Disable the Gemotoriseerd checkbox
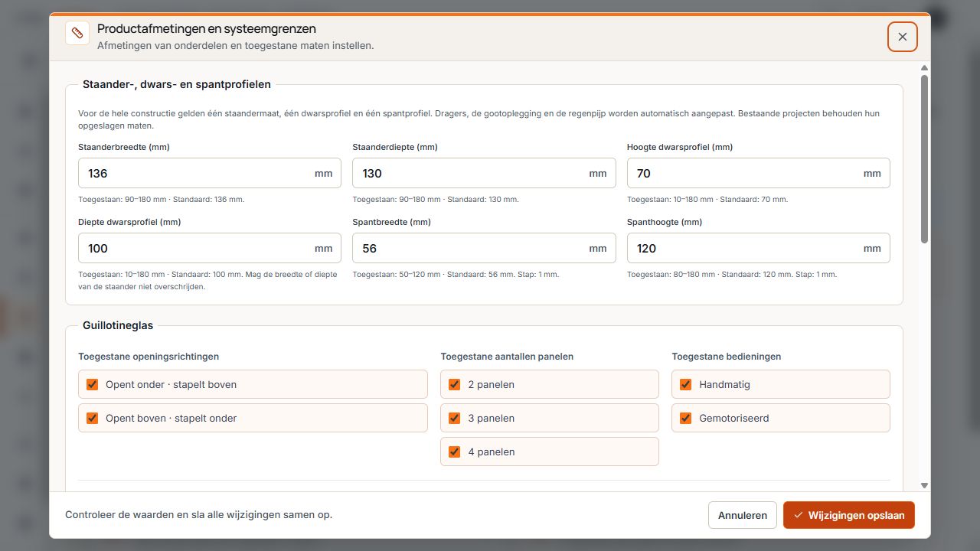Image resolution: width=980 pixels, height=551 pixels. tap(686, 418)
